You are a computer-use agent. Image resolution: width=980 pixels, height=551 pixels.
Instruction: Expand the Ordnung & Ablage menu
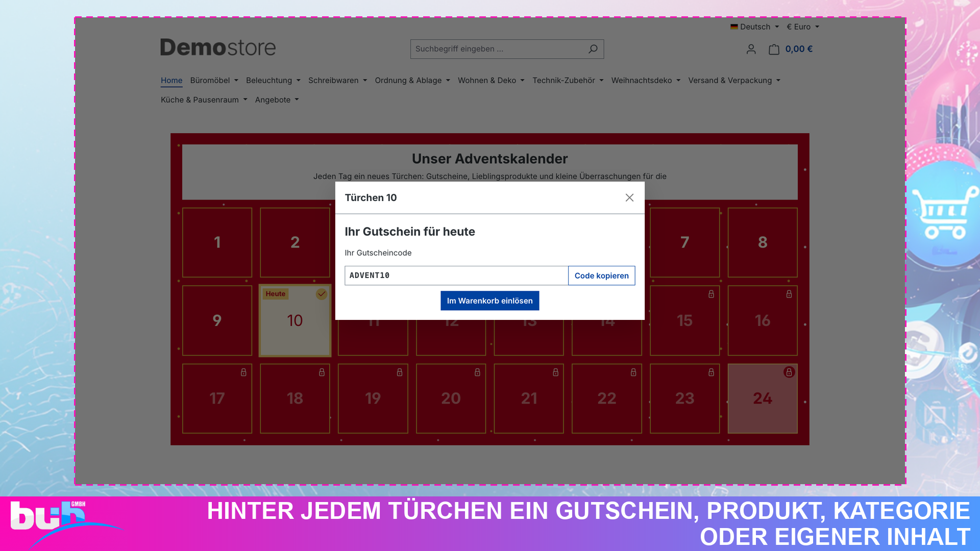click(x=412, y=80)
